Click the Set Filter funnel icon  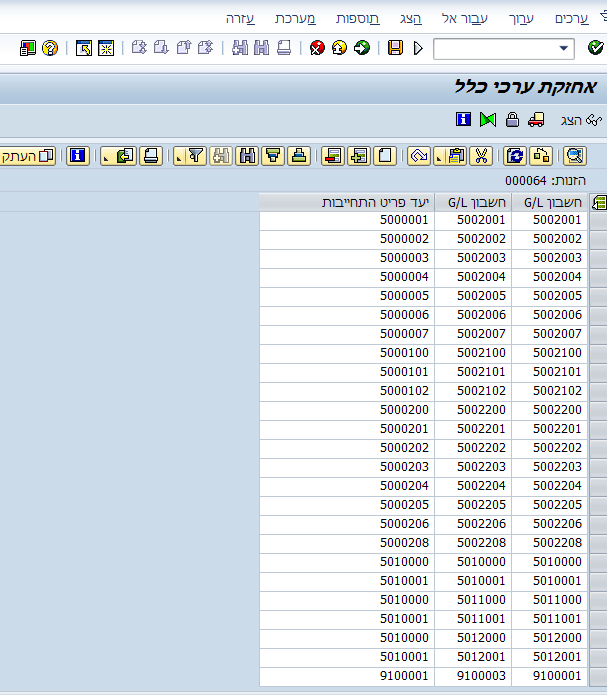(x=196, y=156)
